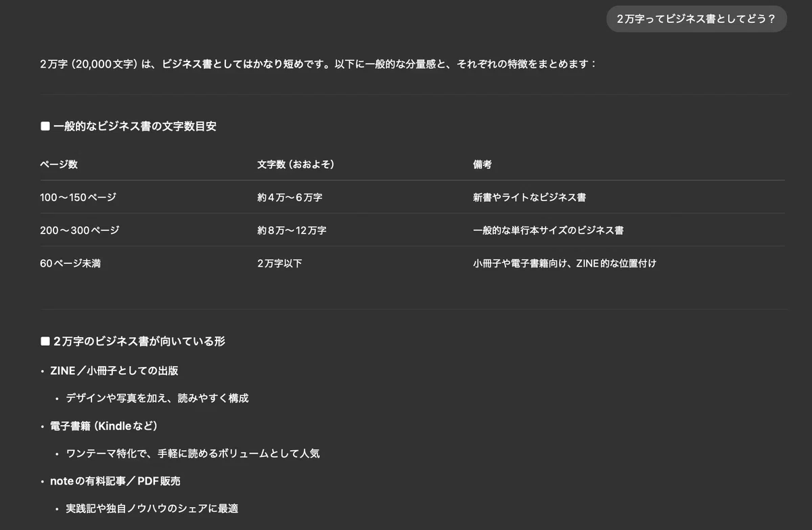Select the 約4万〜6万字 table cell
Screen dimensions: 812x530
point(290,198)
